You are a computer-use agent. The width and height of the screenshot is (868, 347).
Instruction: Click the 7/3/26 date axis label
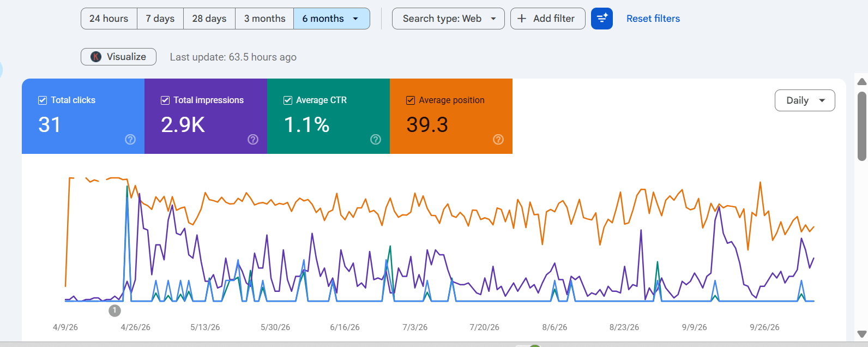(x=415, y=327)
